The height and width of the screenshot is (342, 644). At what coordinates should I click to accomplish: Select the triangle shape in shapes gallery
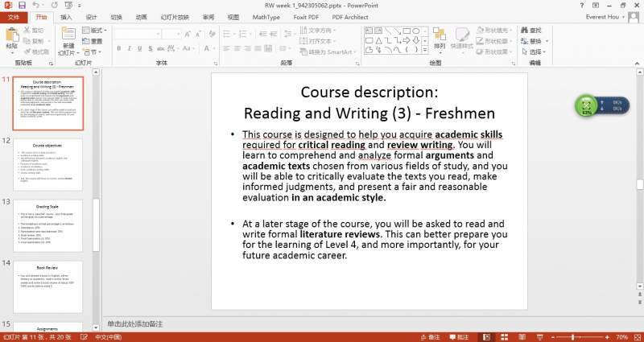tap(378, 40)
